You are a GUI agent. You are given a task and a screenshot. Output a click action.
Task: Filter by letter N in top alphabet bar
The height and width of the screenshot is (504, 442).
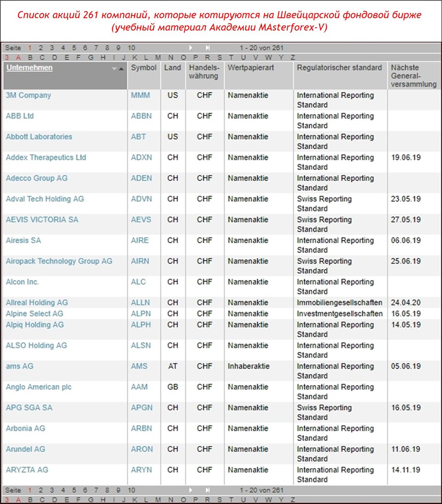(171, 58)
